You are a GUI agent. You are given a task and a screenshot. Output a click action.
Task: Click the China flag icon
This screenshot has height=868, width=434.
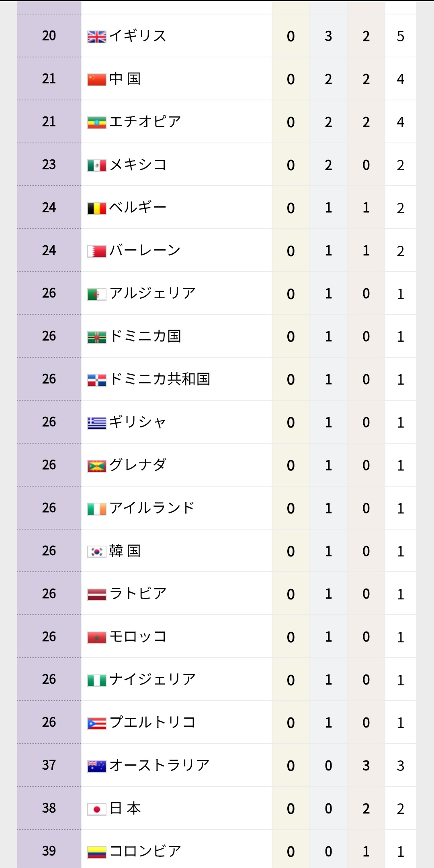coord(97,79)
